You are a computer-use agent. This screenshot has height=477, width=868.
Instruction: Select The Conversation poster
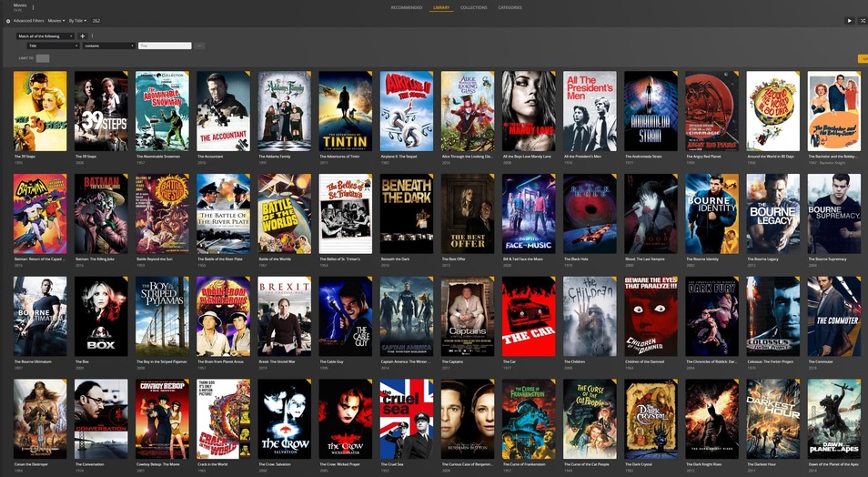tap(101, 419)
